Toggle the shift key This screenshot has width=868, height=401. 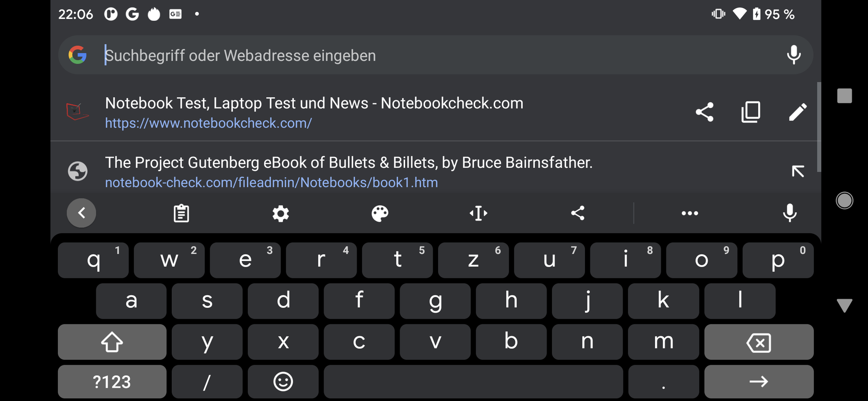click(112, 342)
